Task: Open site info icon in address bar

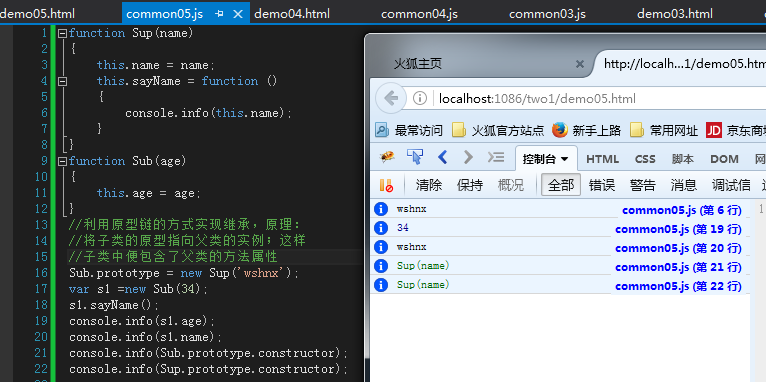Action: [x=420, y=99]
